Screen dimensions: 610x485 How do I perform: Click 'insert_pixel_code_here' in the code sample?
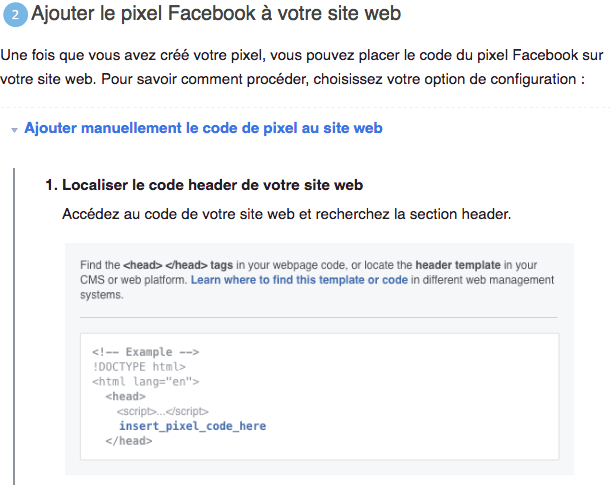192,425
